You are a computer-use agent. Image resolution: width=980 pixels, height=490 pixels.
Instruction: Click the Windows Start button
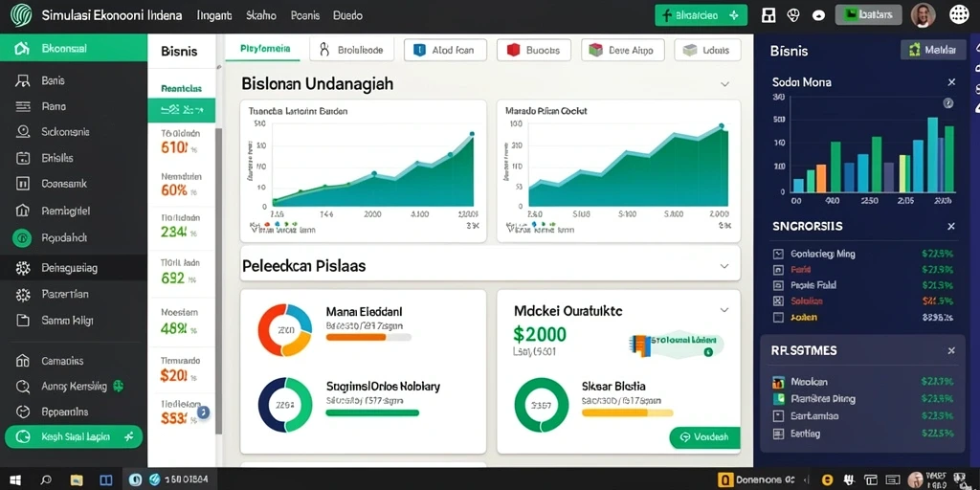point(15,480)
